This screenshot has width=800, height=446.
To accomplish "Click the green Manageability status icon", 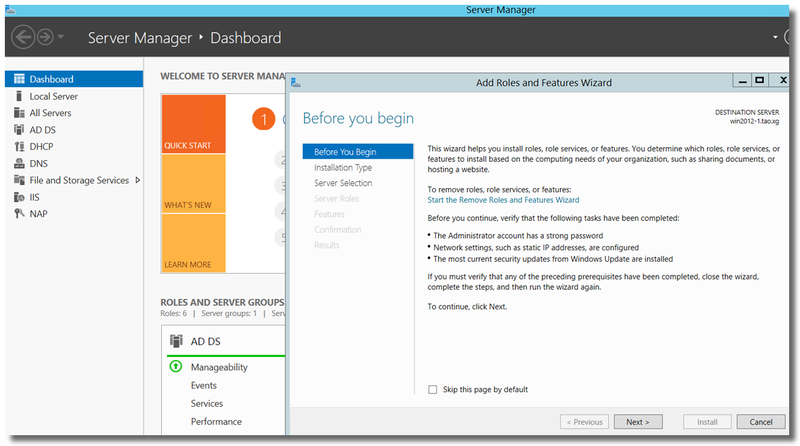I will 176,366.
